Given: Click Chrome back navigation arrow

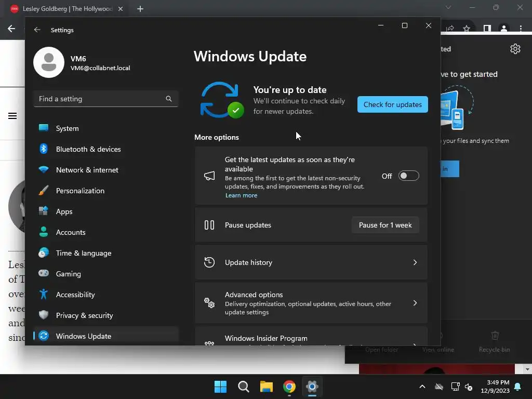Looking at the screenshot, I should coord(11,29).
